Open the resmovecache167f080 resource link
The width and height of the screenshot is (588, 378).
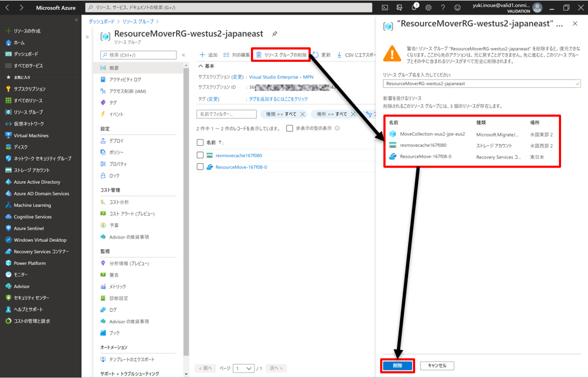point(239,155)
